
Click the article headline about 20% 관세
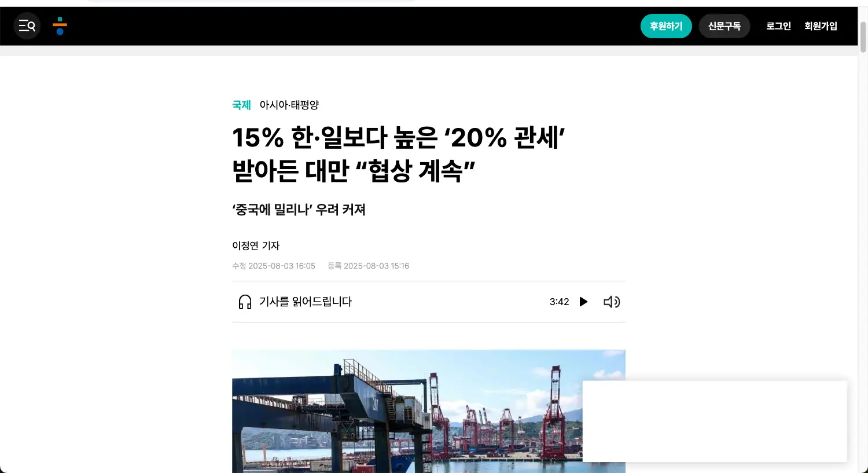click(399, 154)
